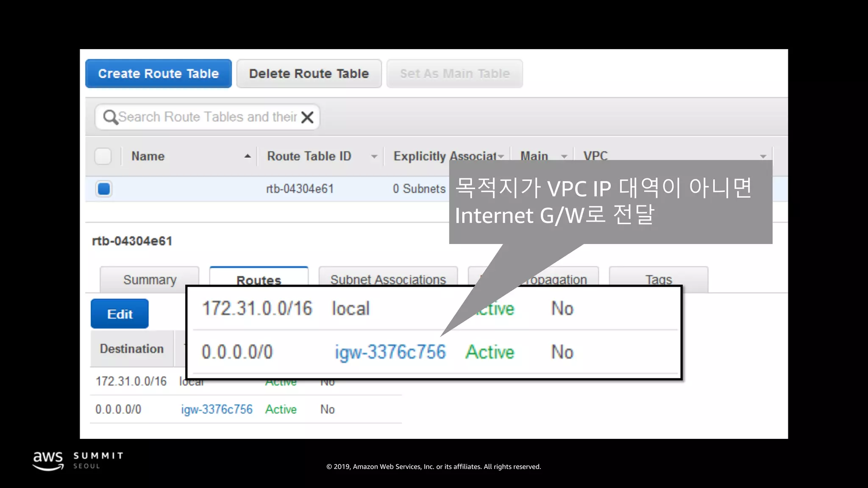Open the Summary tab
868x488 pixels.
pos(150,280)
